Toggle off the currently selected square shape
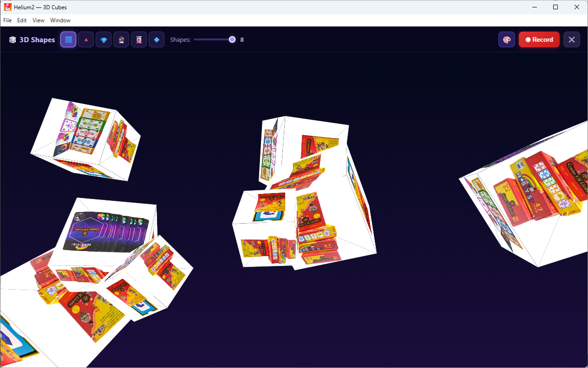Image resolution: width=588 pixels, height=368 pixels. (x=68, y=39)
